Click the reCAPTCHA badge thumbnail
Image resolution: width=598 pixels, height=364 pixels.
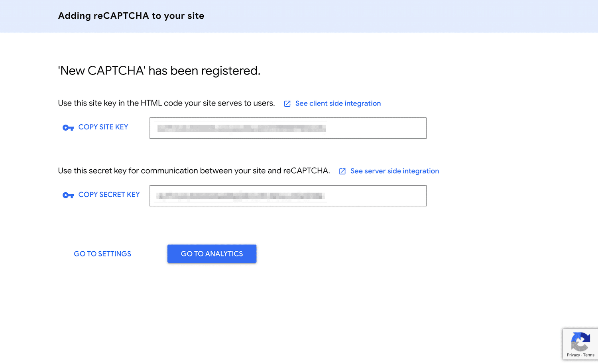[580, 344]
